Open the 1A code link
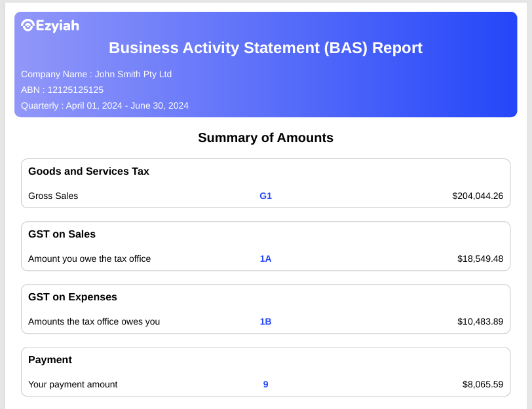This screenshot has height=409, width=532. 265,258
